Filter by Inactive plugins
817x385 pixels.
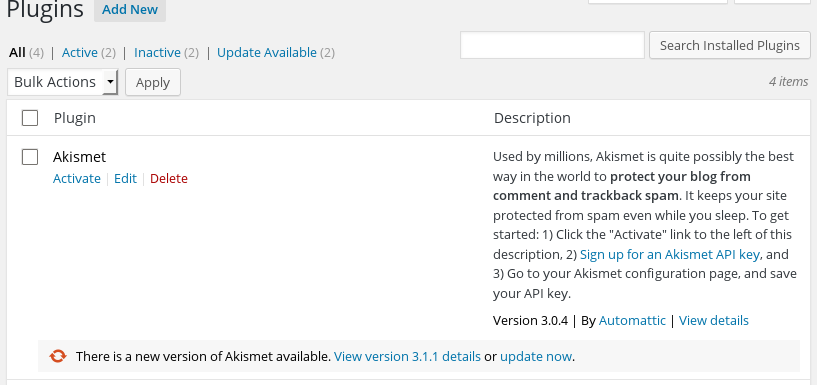pyautogui.click(x=157, y=53)
